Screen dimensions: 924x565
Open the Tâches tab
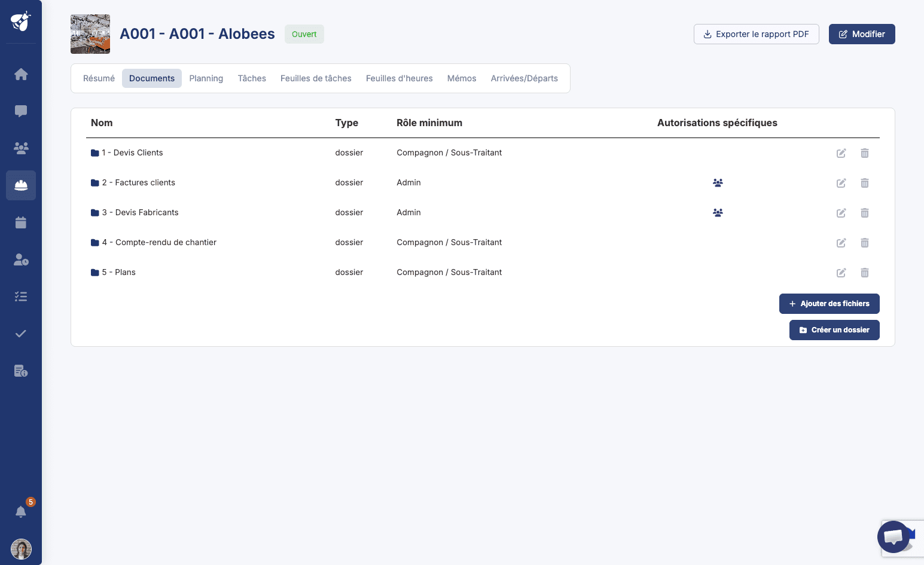[252, 78]
